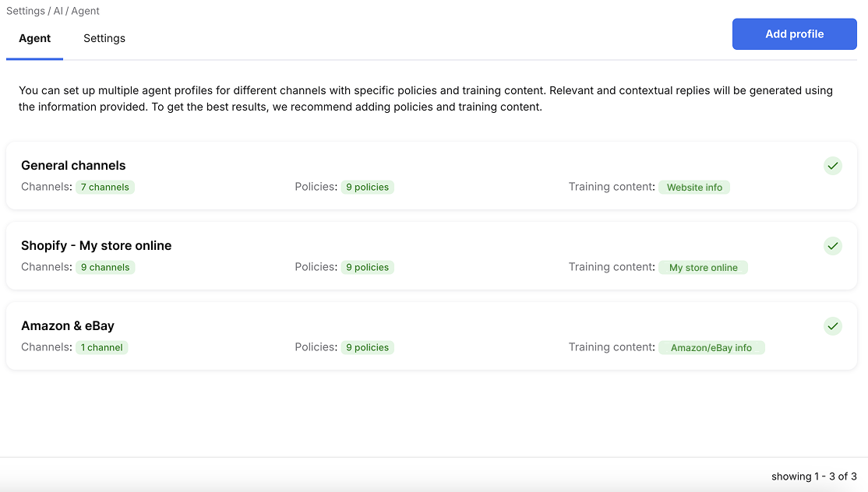Click the green checkmark on Shopify profile
This screenshot has width=868, height=492.
click(x=833, y=246)
